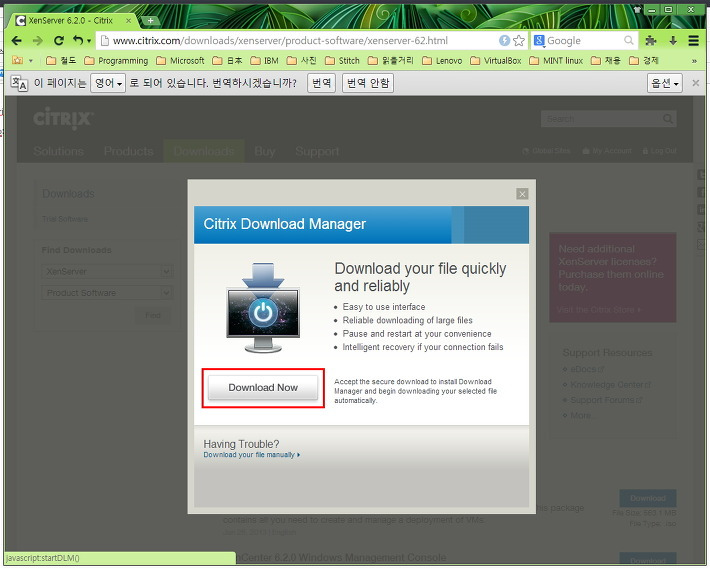Click the Visit the Citrix Store link
The image size is (710, 569).
pos(599,310)
